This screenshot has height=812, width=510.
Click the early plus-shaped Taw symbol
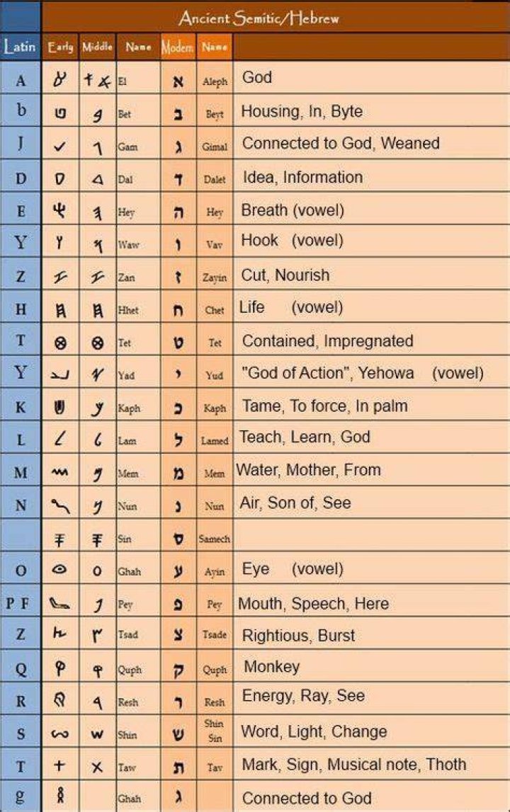[x=59, y=765]
